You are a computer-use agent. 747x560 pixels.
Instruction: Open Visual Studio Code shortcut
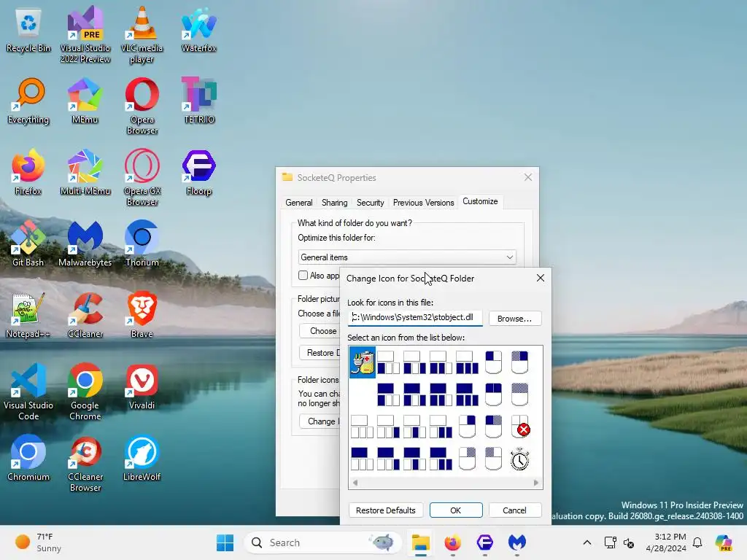click(x=28, y=392)
